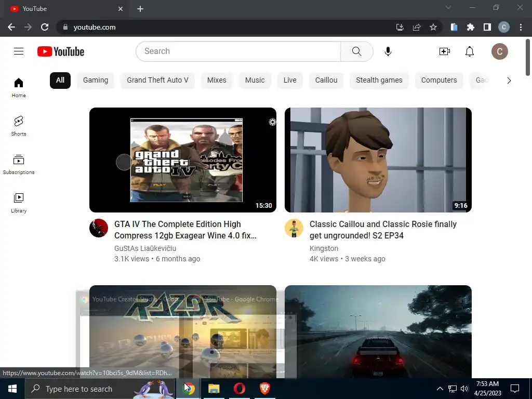
Task: Click the blue extension icon beside the puzzle icon
Action: [454, 27]
